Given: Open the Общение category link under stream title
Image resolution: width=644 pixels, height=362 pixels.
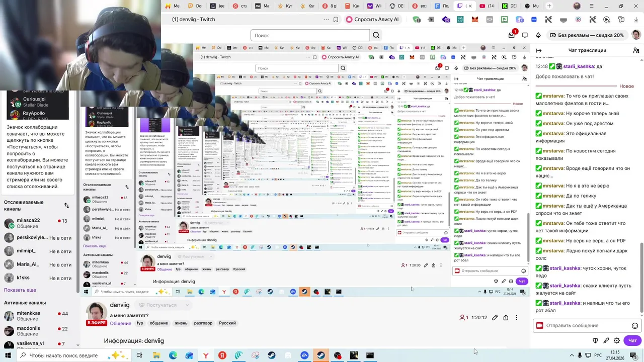Looking at the screenshot, I should click(121, 323).
